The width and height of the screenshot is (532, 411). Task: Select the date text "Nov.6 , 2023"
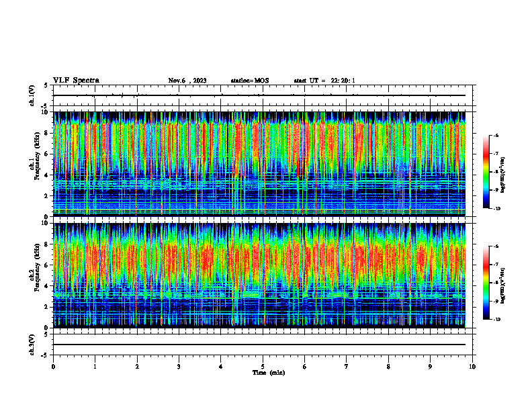pyautogui.click(x=187, y=81)
